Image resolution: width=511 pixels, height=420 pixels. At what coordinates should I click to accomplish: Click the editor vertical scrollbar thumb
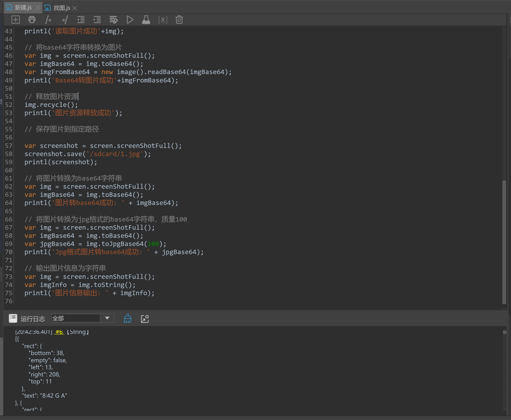(x=504, y=242)
